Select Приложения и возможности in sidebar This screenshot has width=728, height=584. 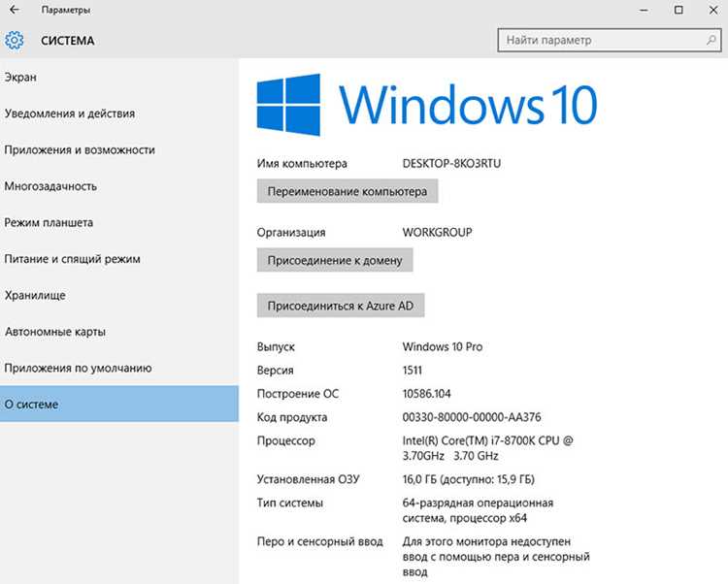[119, 149]
